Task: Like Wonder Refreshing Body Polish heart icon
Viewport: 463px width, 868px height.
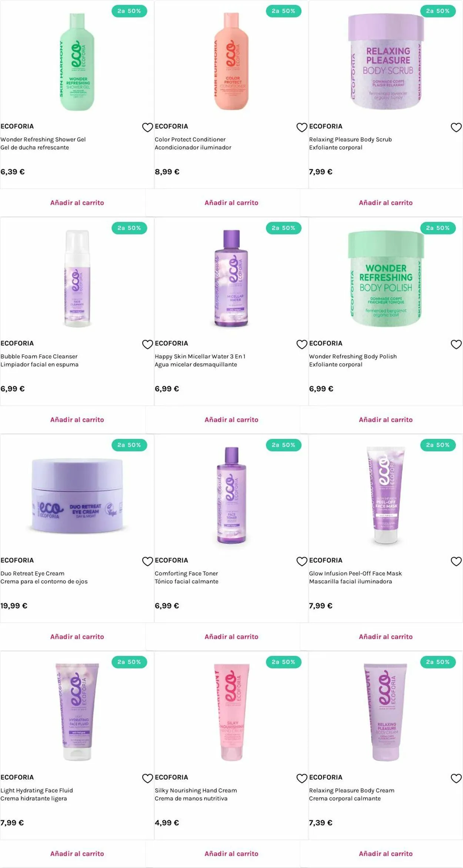Action: pos(456,344)
